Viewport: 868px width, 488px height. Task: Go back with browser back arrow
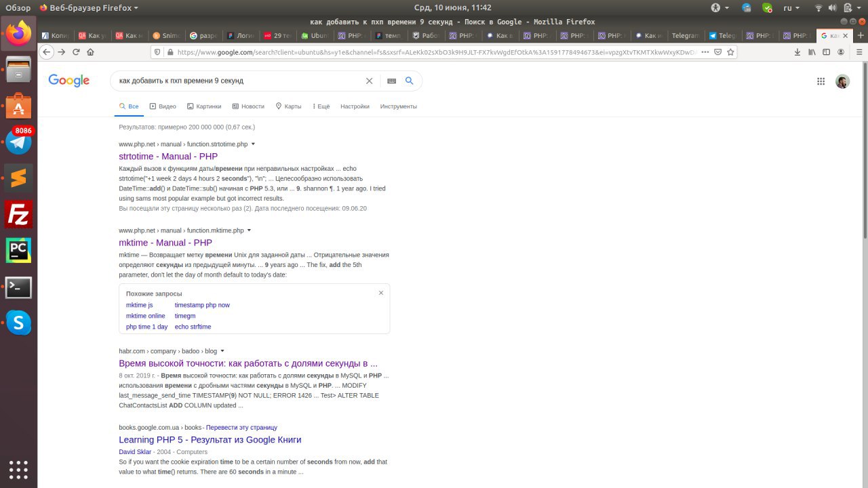click(x=46, y=52)
